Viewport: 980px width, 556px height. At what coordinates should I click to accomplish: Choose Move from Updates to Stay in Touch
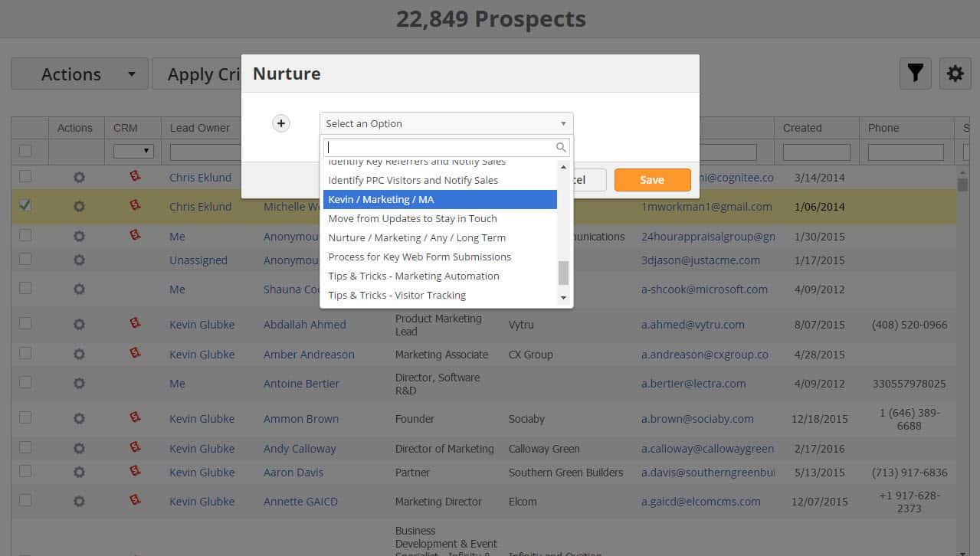(x=440, y=218)
